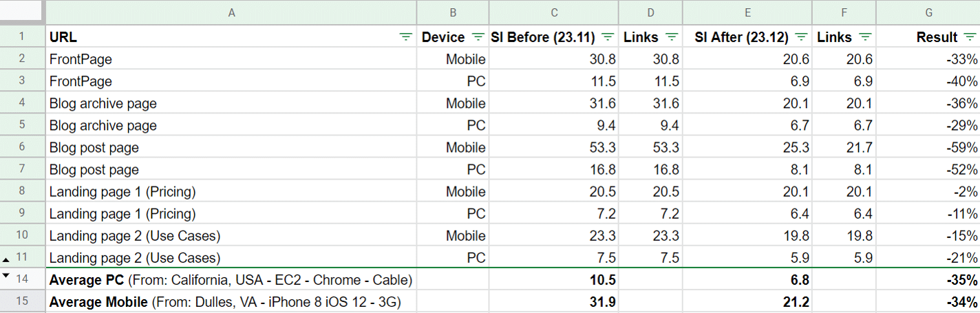Screen dimensions: 980x313
Task: Select row 15 header
Action: coord(22,302)
